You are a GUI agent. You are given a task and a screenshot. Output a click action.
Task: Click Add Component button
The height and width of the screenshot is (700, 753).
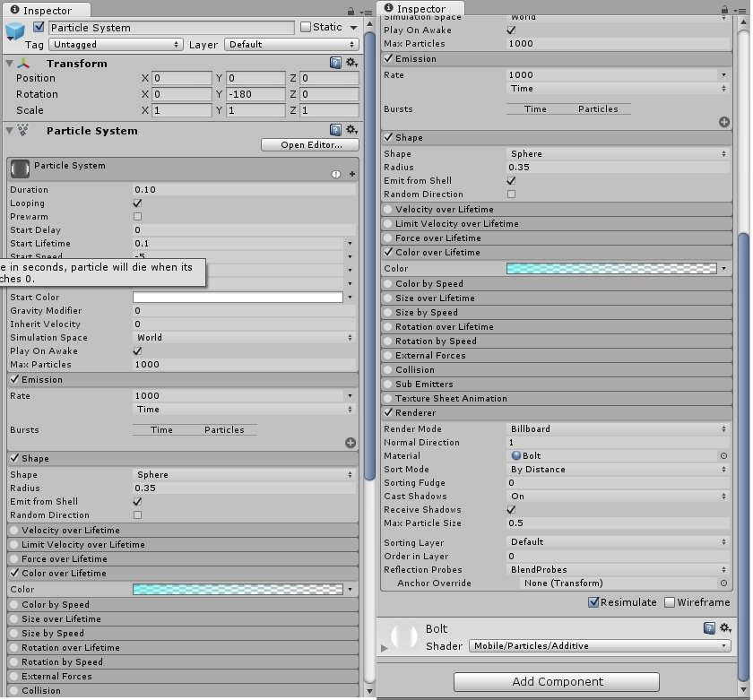557,682
